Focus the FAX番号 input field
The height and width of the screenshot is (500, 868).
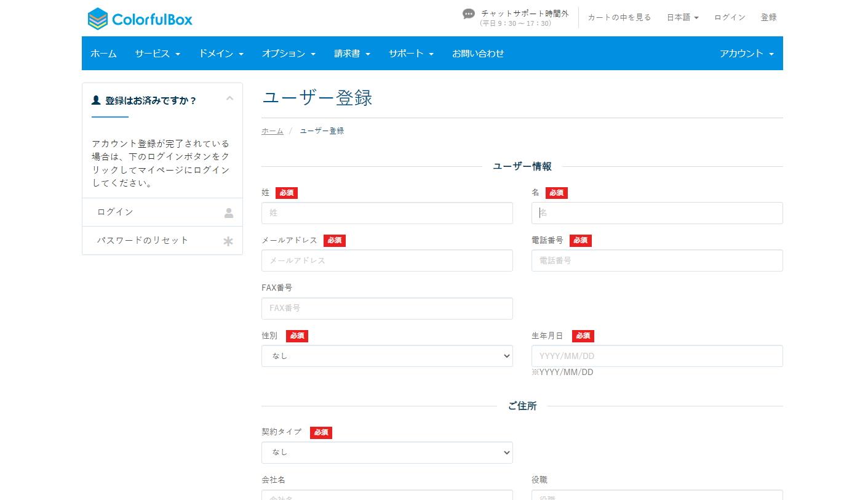[387, 308]
